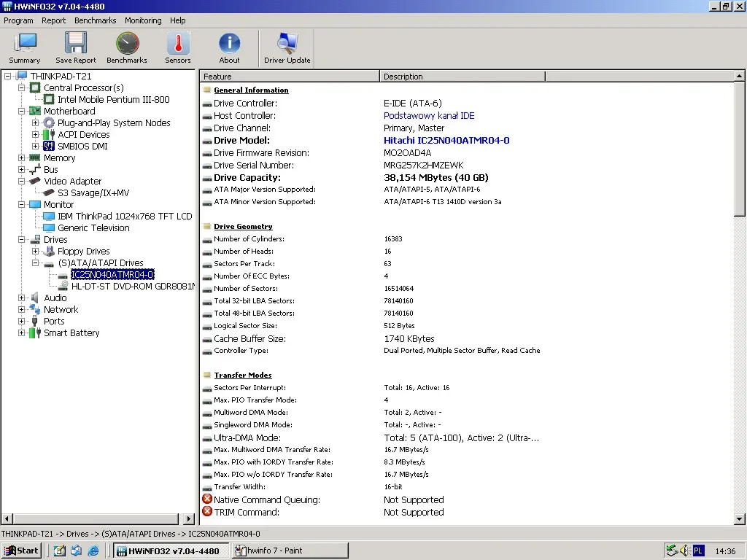Click the volume speaker tray icon
This screenshot has height=560, width=747.
point(684,551)
